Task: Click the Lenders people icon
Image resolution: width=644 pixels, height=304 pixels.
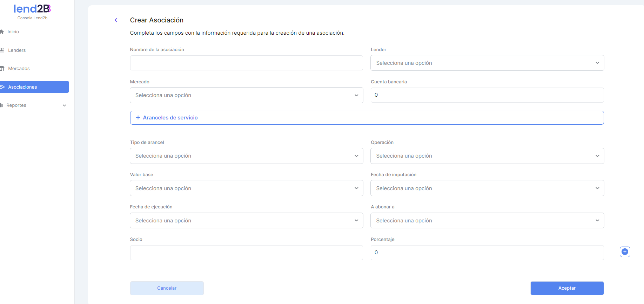Action: pos(2,50)
